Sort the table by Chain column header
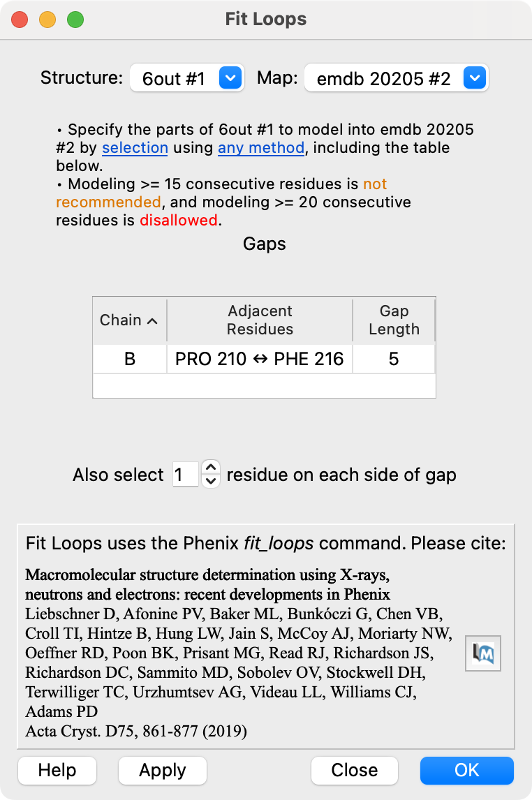 click(129, 320)
